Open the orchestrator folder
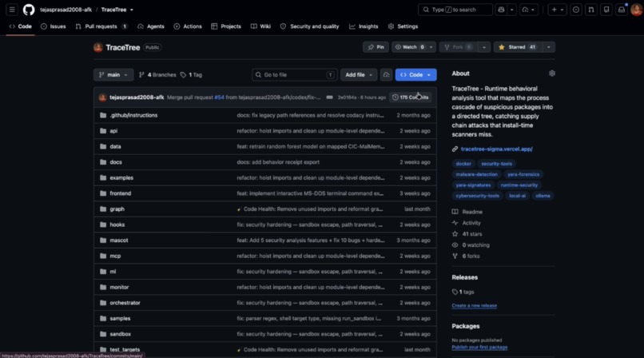Screen dimensions: 644x358 [125, 303]
